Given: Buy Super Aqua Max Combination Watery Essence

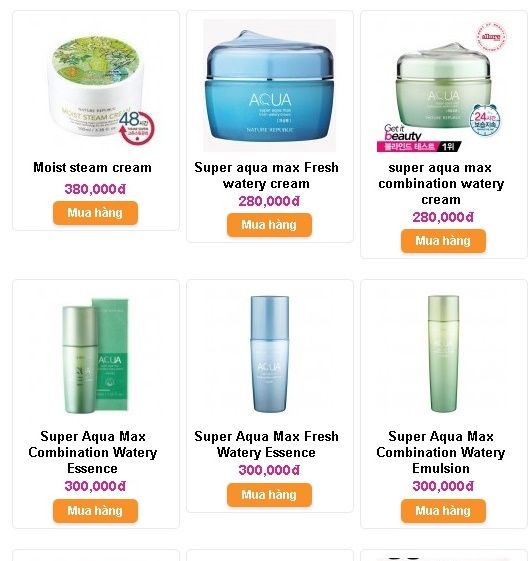Looking at the screenshot, I should point(96,511).
